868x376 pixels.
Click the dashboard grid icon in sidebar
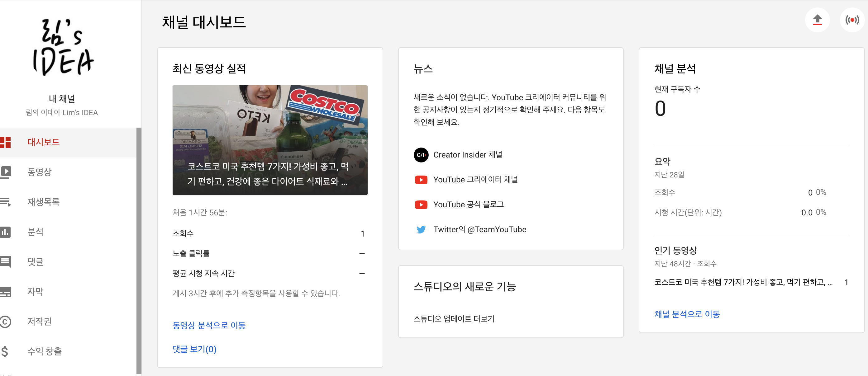6,142
